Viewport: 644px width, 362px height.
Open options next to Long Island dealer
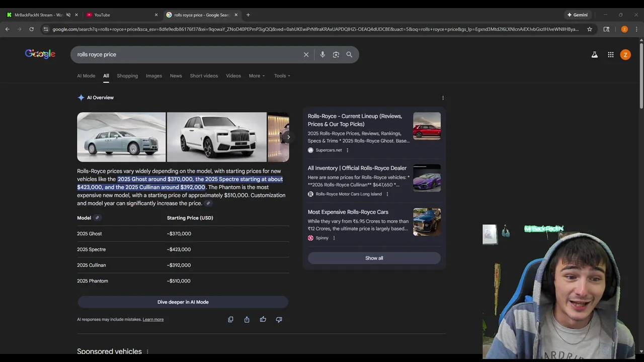tap(387, 194)
